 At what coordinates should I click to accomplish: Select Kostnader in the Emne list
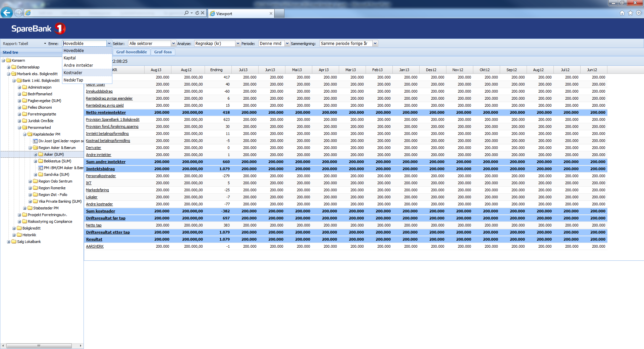(87, 73)
